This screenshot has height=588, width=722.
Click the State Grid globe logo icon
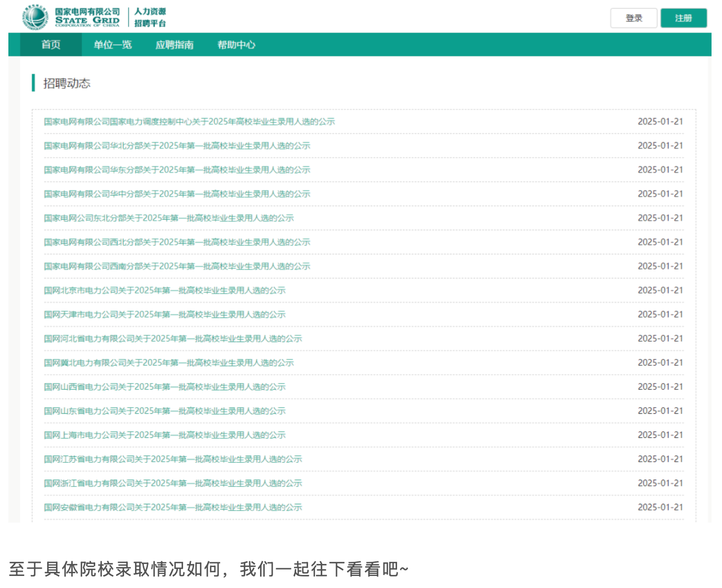[x=35, y=17]
